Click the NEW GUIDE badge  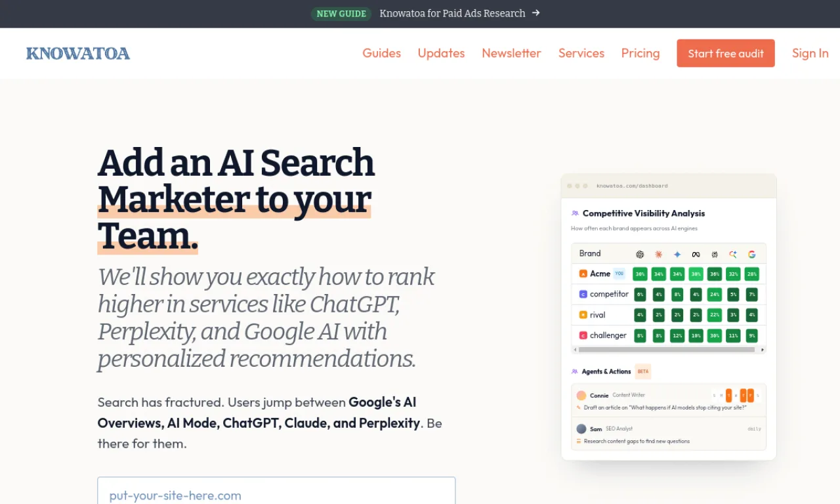click(x=341, y=14)
